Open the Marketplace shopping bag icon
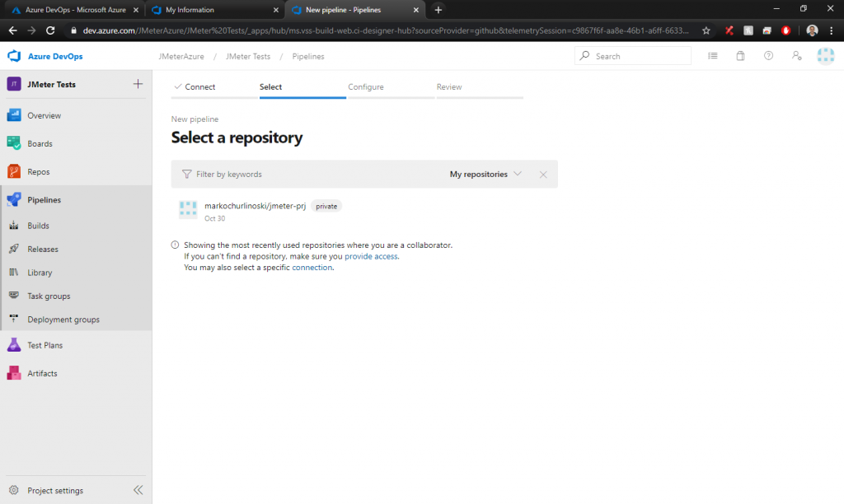This screenshot has height=504, width=844. (741, 55)
